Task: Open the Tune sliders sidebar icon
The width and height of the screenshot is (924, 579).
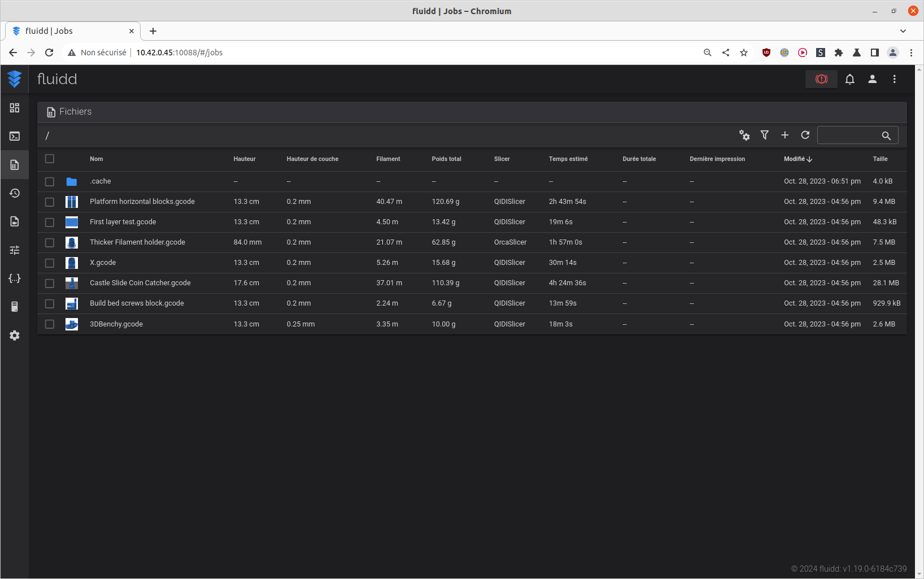Action: pyautogui.click(x=15, y=250)
